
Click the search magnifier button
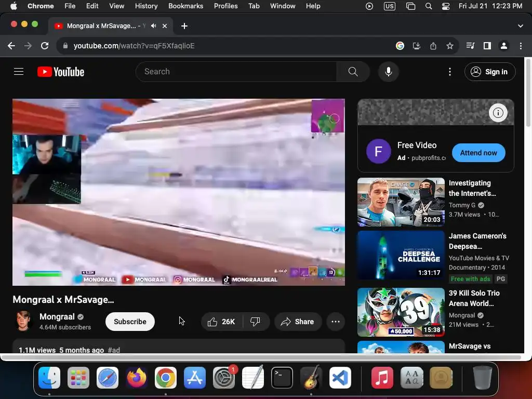(353, 72)
